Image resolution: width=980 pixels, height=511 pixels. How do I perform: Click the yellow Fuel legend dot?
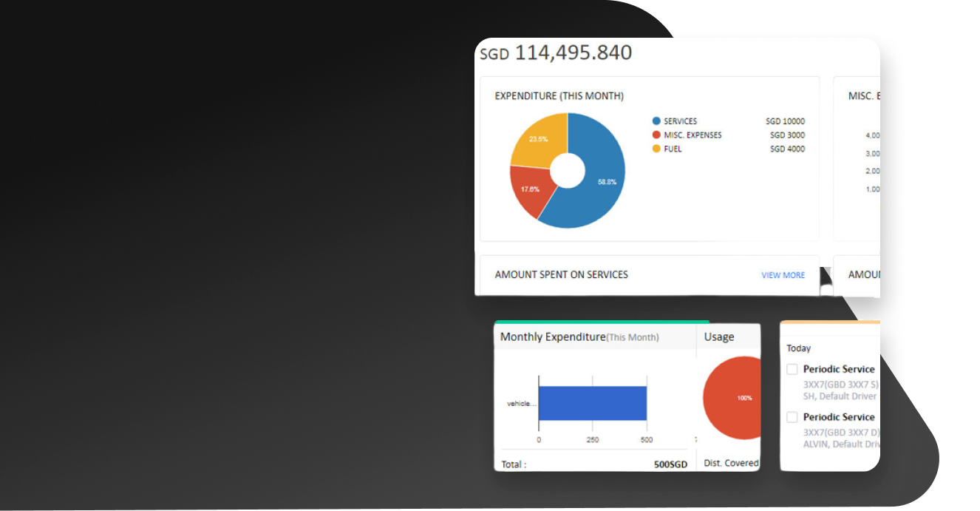point(656,149)
